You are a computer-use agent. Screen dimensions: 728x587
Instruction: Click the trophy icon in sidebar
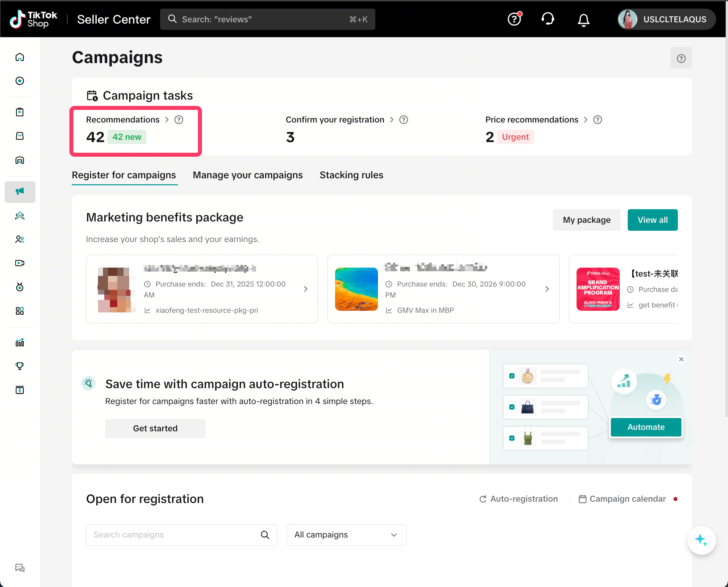tap(20, 366)
